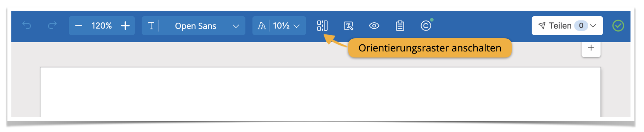The image size is (644, 132).
Task: Click the T text type icon
Action: point(151,26)
